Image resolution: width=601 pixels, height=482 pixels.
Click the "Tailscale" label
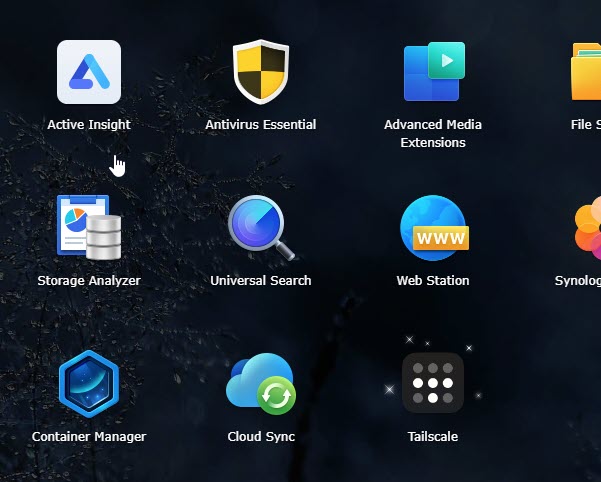[433, 436]
